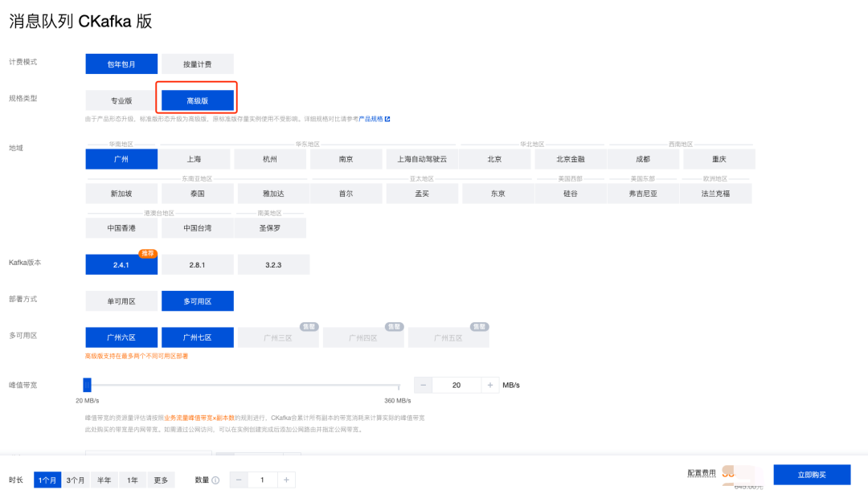Select 泰国 region
This screenshot has height=494, width=868.
coord(198,194)
